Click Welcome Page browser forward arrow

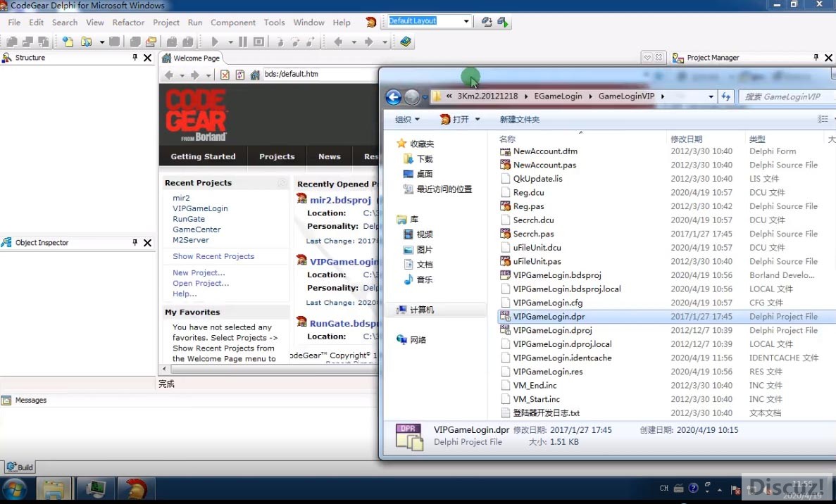[195, 75]
